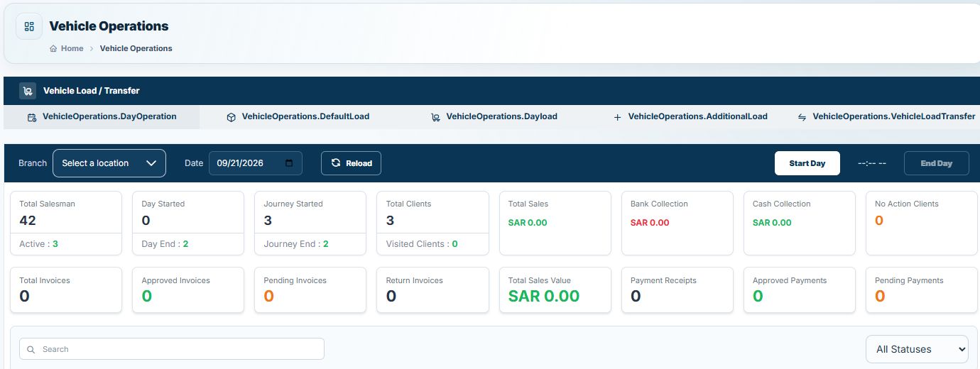The width and height of the screenshot is (980, 369).
Task: Click the Pending Payments card
Action: pyautogui.click(x=922, y=290)
